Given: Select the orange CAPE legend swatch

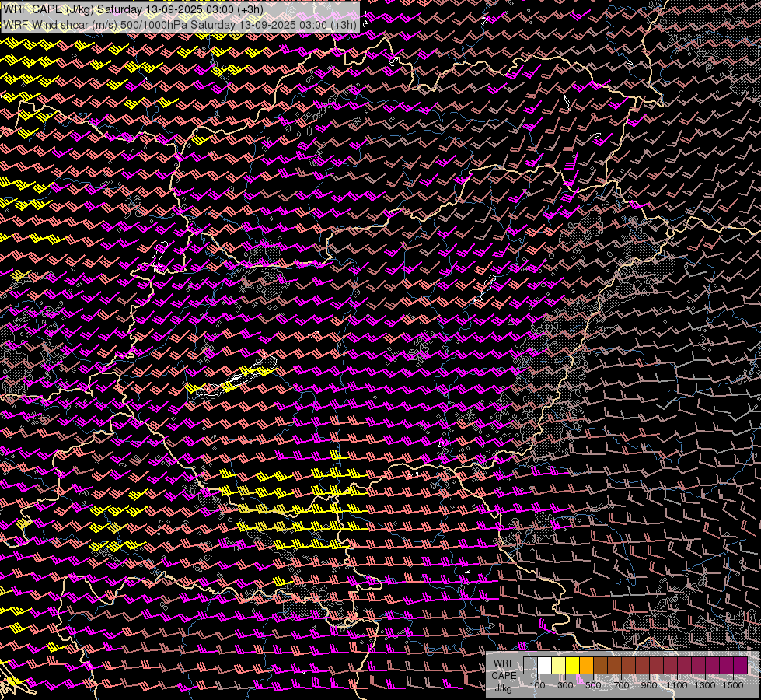Looking at the screenshot, I should 586,665.
